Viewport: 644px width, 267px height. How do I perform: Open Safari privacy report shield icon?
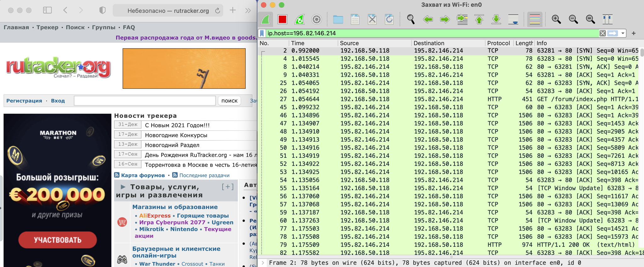coord(102,10)
